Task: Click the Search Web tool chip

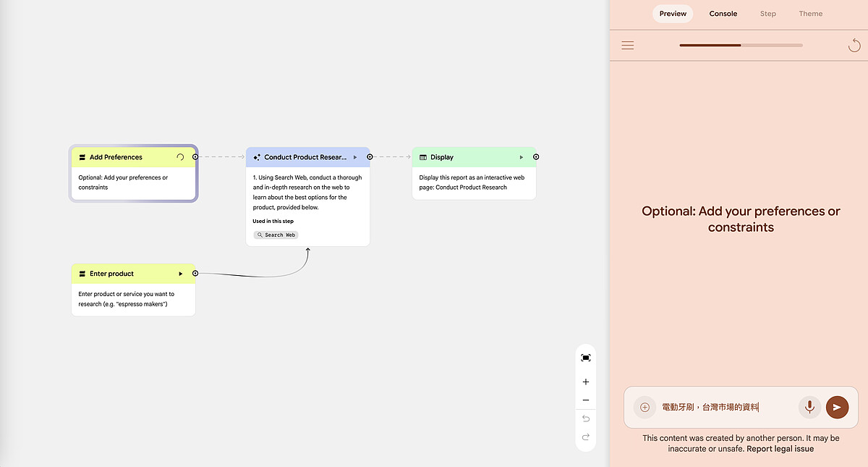Action: pos(276,235)
